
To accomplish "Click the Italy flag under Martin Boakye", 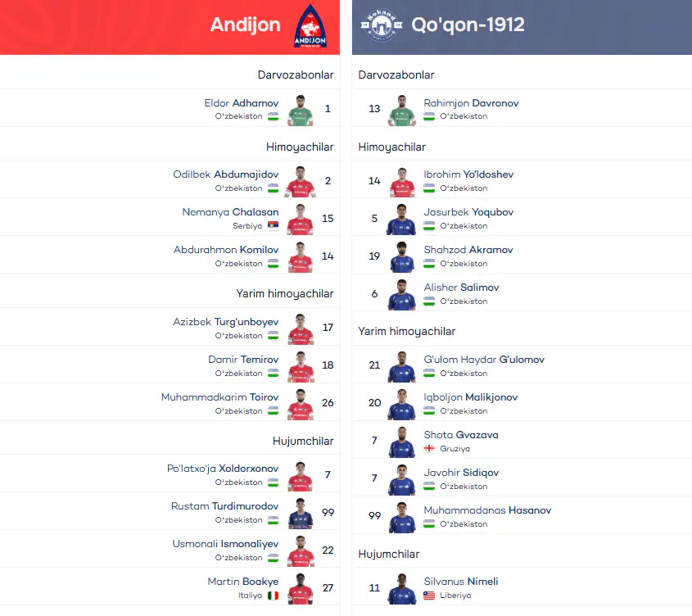I will 274,596.
